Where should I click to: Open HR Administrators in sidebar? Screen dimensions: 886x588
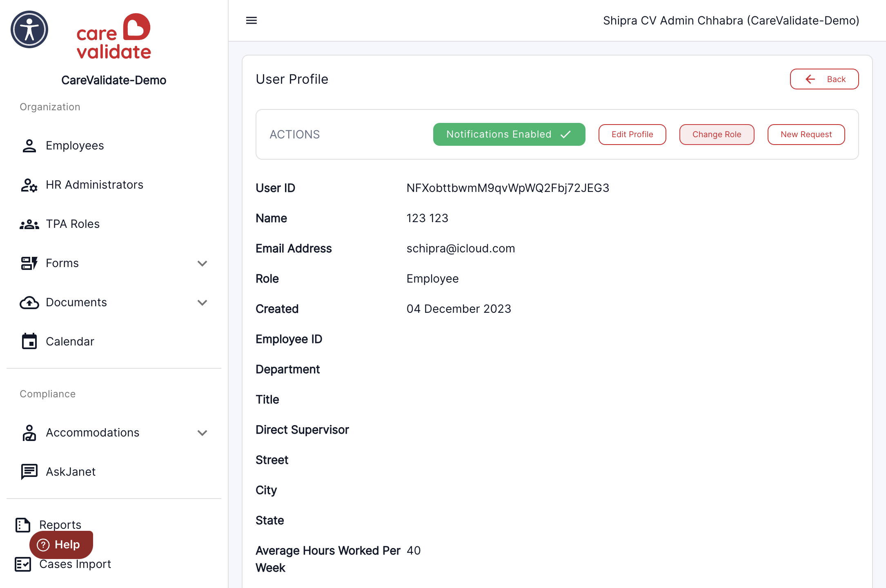(x=114, y=185)
